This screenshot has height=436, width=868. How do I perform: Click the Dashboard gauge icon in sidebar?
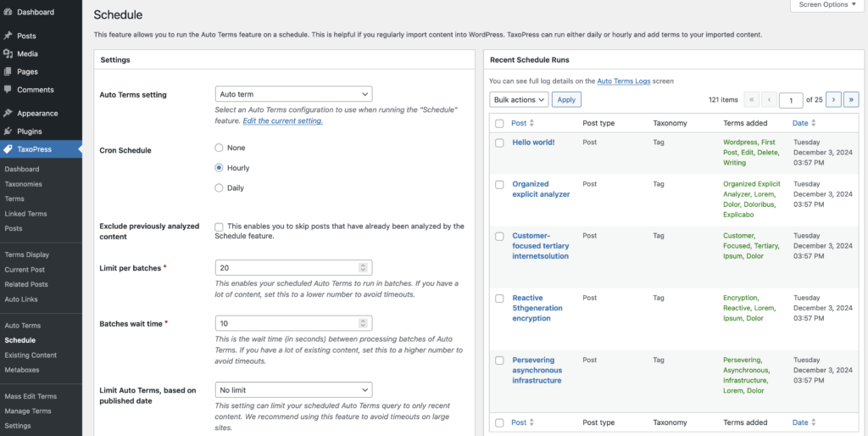point(8,12)
